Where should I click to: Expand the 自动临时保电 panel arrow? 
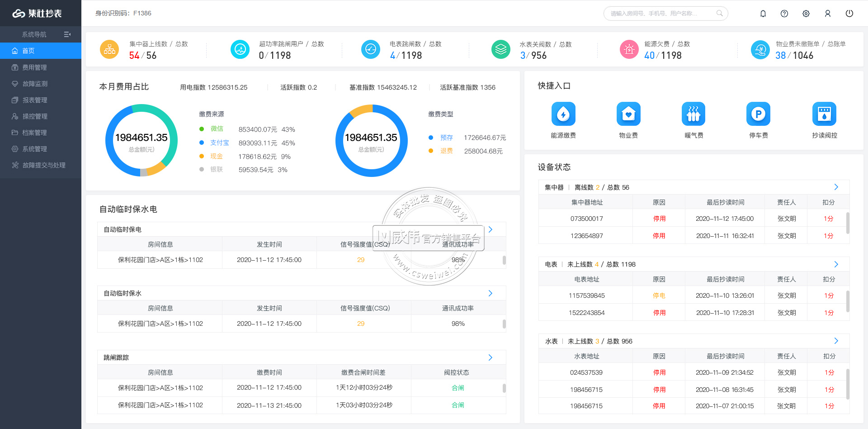point(491,229)
